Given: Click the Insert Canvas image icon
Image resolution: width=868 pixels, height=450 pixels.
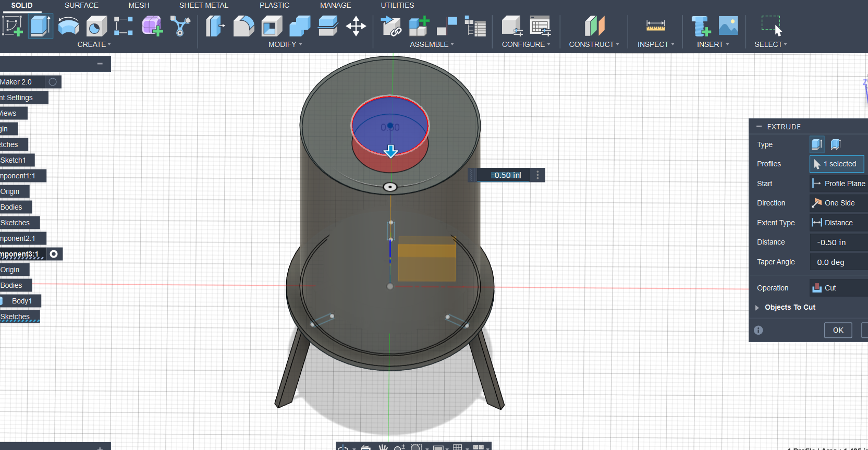Looking at the screenshot, I should [728, 26].
